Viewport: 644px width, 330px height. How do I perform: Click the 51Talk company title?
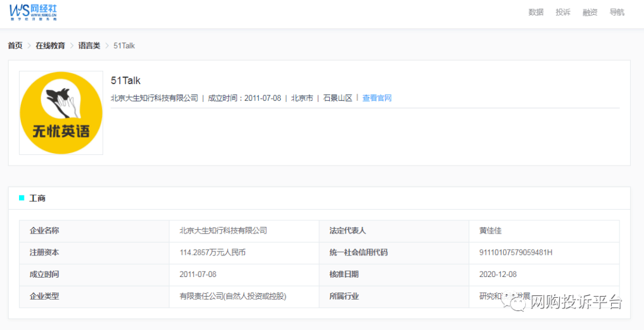pos(126,80)
